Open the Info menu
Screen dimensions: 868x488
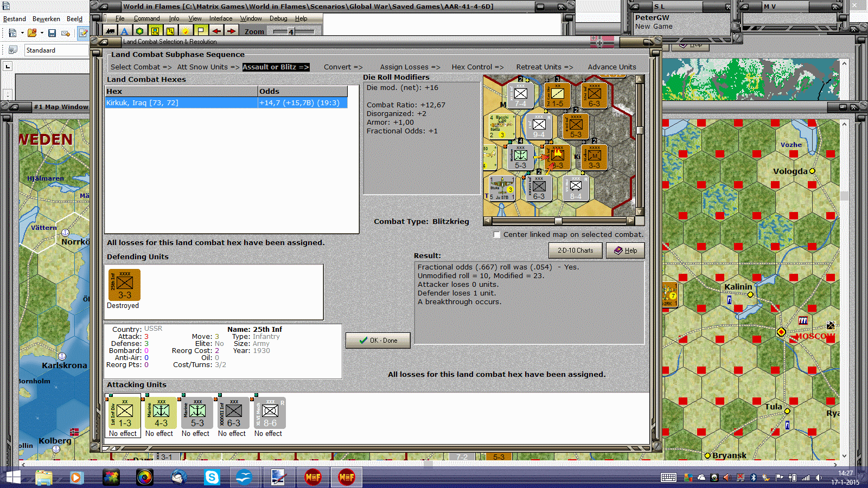[174, 18]
